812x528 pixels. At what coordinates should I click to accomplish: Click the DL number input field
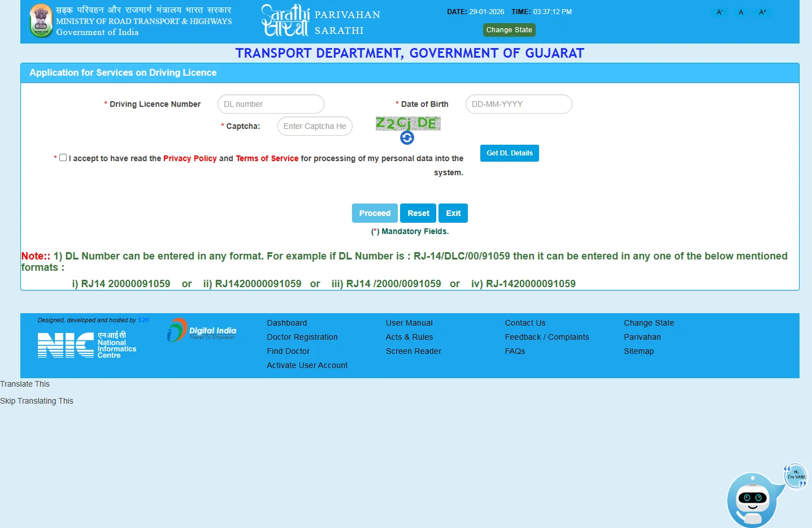pyautogui.click(x=270, y=104)
